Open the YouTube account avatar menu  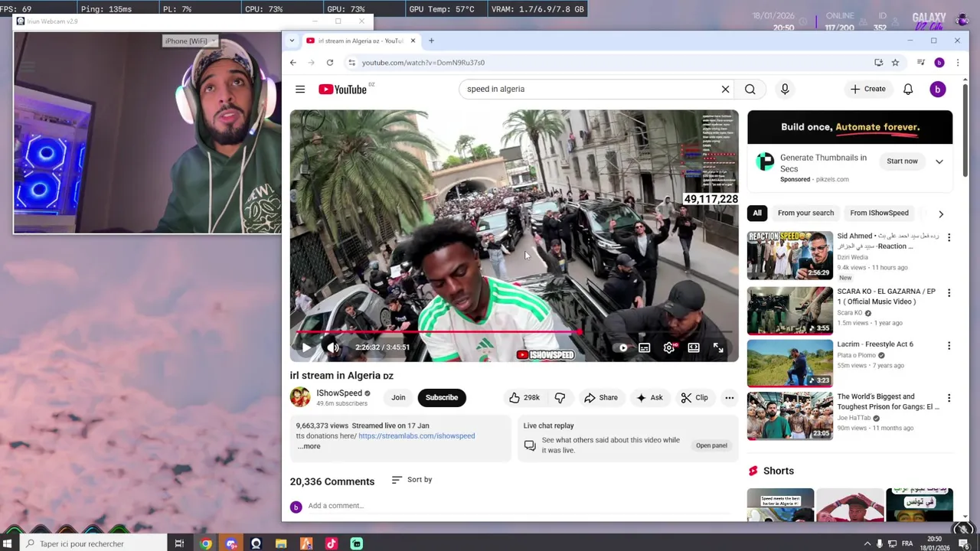pos(937,90)
